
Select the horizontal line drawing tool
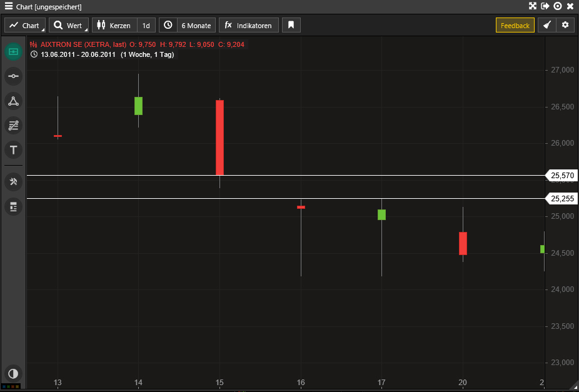click(13, 76)
